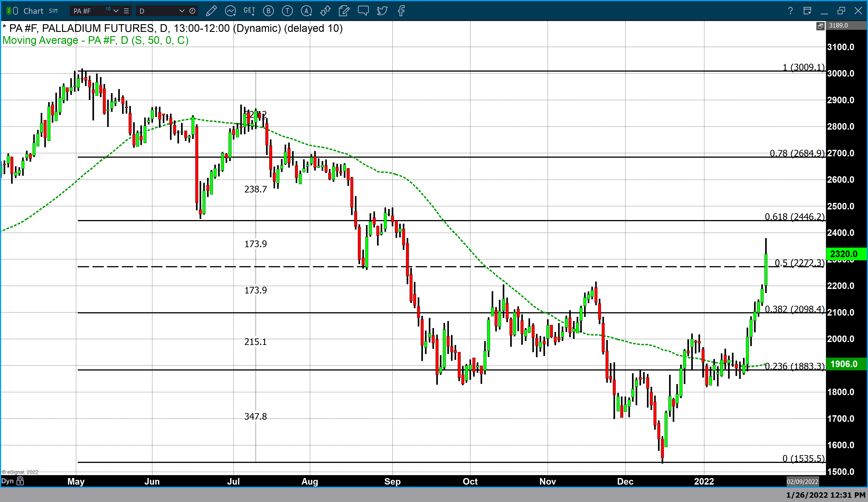
Task: Click the Dyn lock icon
Action: [x=20, y=481]
